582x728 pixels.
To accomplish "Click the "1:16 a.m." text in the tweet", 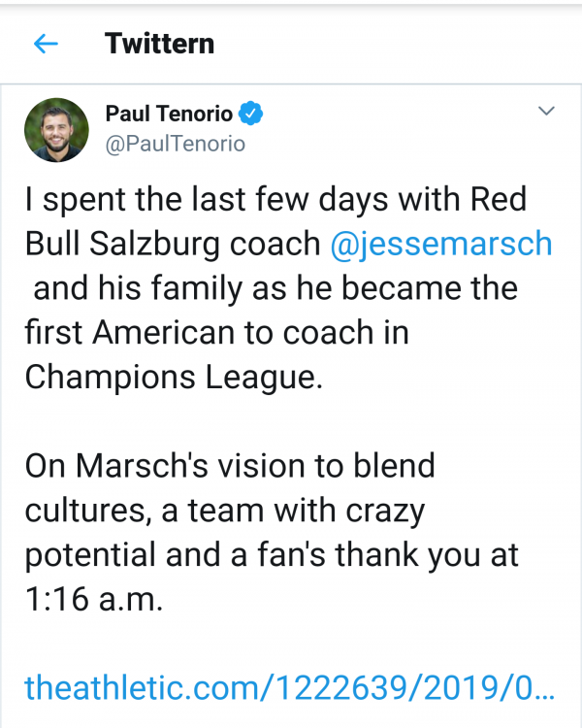I will 94,599.
